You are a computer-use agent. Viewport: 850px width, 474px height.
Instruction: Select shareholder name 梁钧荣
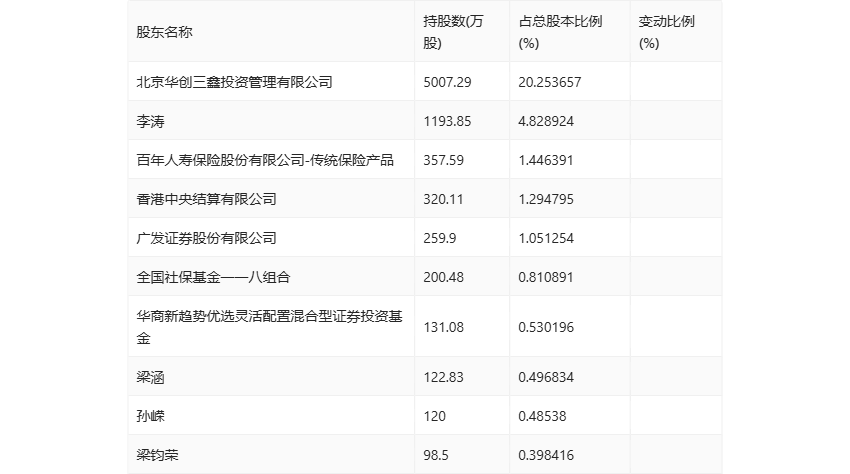pyautogui.click(x=157, y=455)
